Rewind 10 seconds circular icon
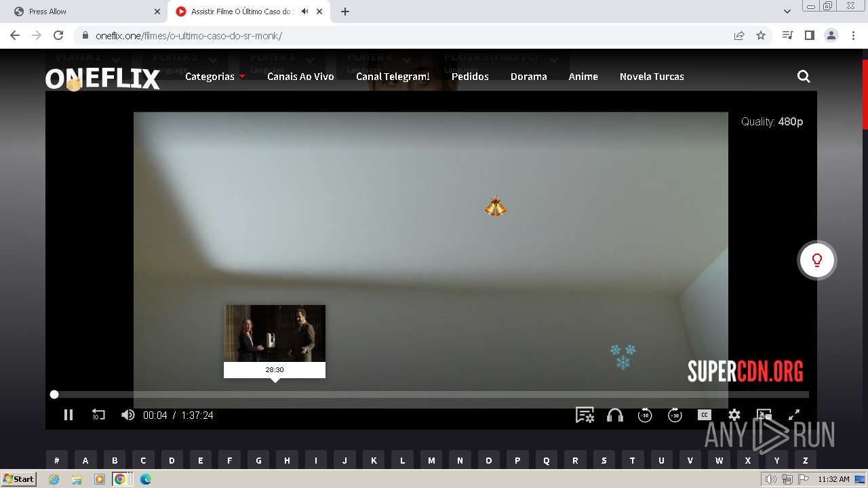Image resolution: width=868 pixels, height=488 pixels. (x=645, y=415)
